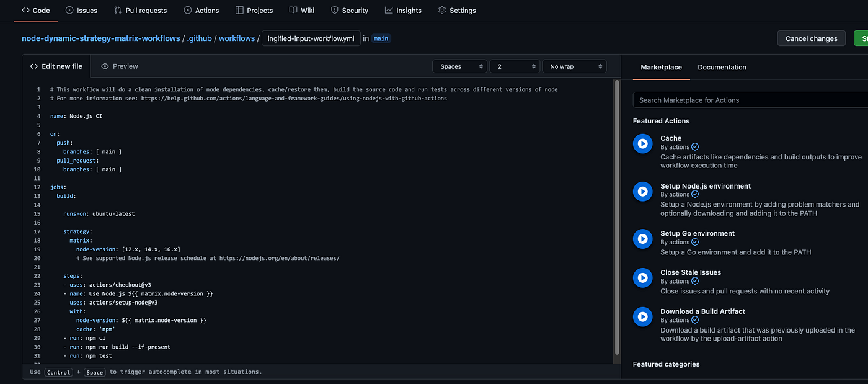
Task: Open the repository Settings tab
Action: pos(457,11)
